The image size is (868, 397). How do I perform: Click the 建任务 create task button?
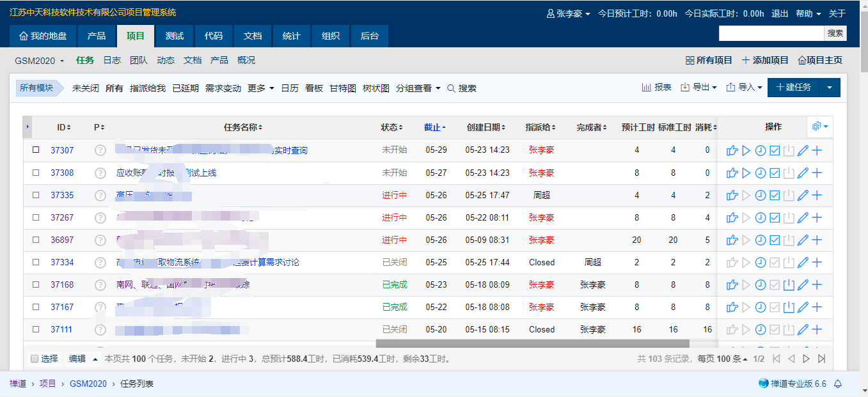tap(793, 88)
